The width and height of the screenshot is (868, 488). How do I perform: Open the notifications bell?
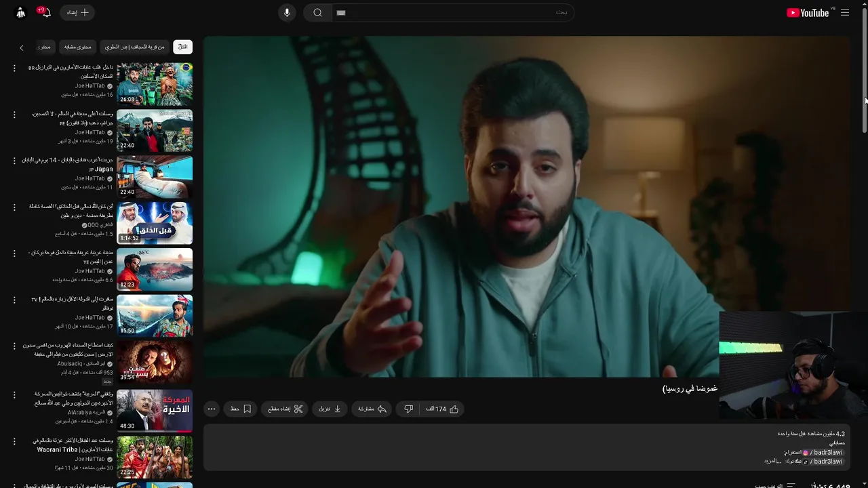45,12
